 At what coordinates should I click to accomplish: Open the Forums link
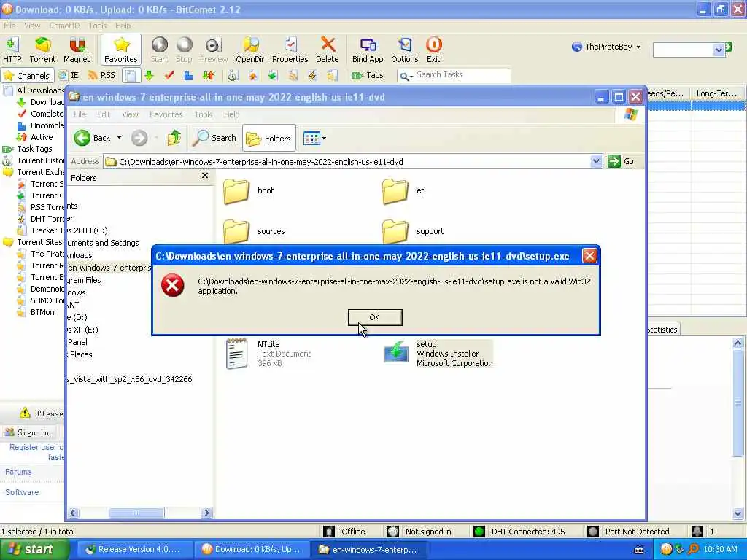pyautogui.click(x=18, y=472)
